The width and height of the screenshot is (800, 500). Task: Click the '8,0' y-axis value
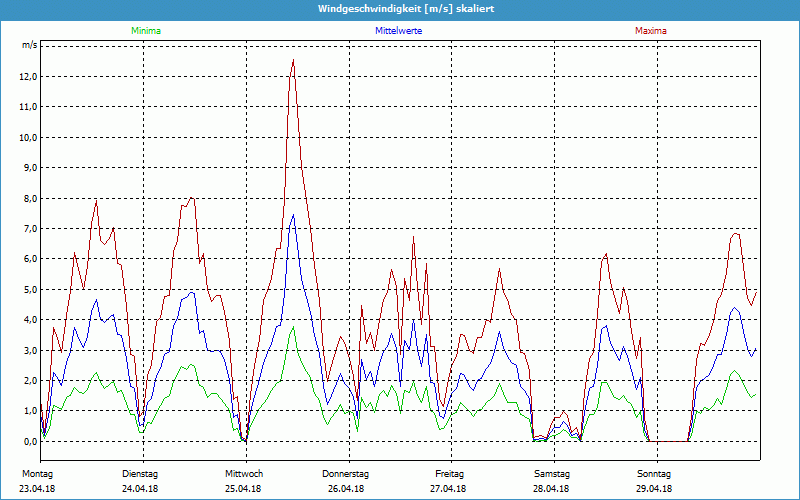(x=31, y=198)
